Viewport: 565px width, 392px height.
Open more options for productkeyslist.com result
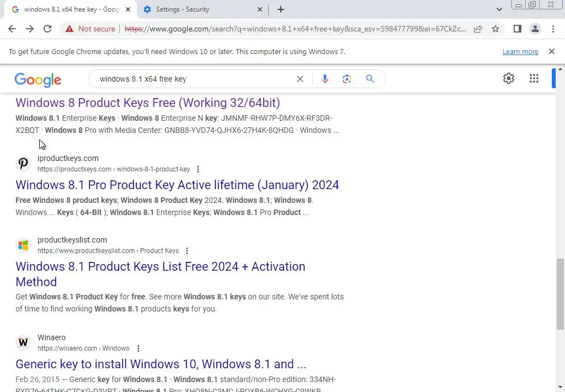coord(186,251)
